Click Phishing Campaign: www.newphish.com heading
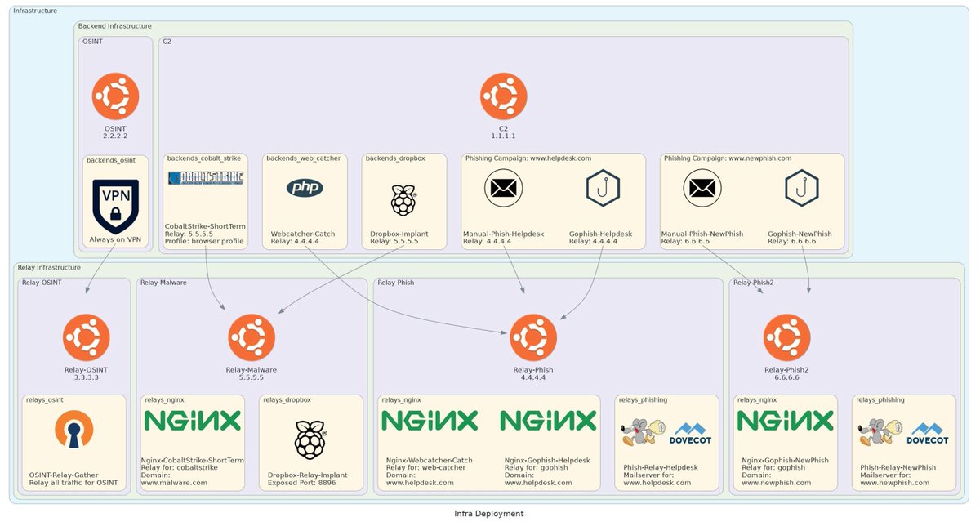This screenshot has height=522, width=980. pos(728,158)
